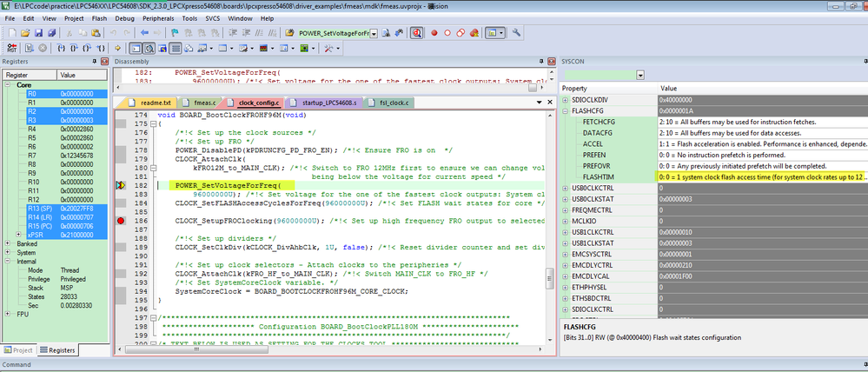Image resolution: width=868 pixels, height=372 pixels.
Task: Disable all breakpoints icon
Action: pyautogui.click(x=461, y=33)
